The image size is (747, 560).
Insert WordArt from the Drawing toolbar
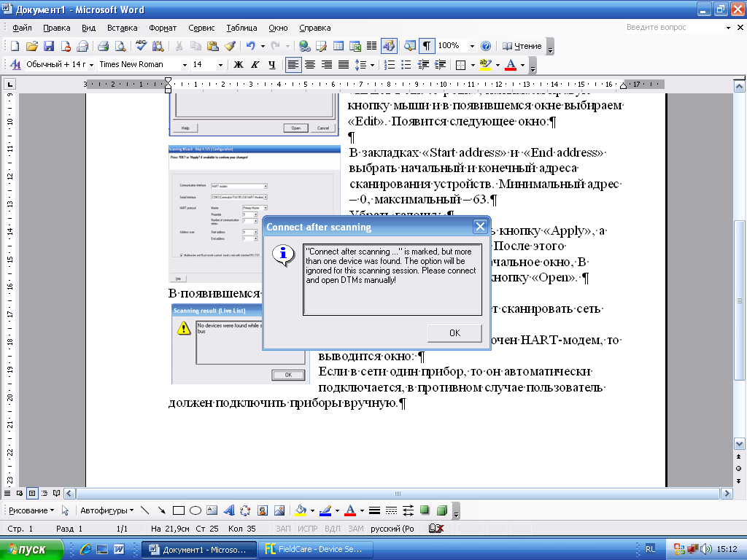229,510
